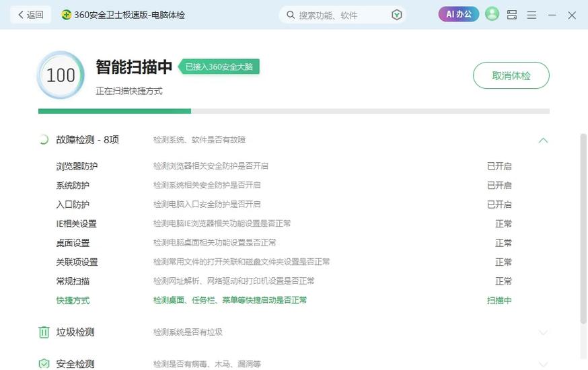Click the 已接入360安全大脑 badge

[219, 67]
